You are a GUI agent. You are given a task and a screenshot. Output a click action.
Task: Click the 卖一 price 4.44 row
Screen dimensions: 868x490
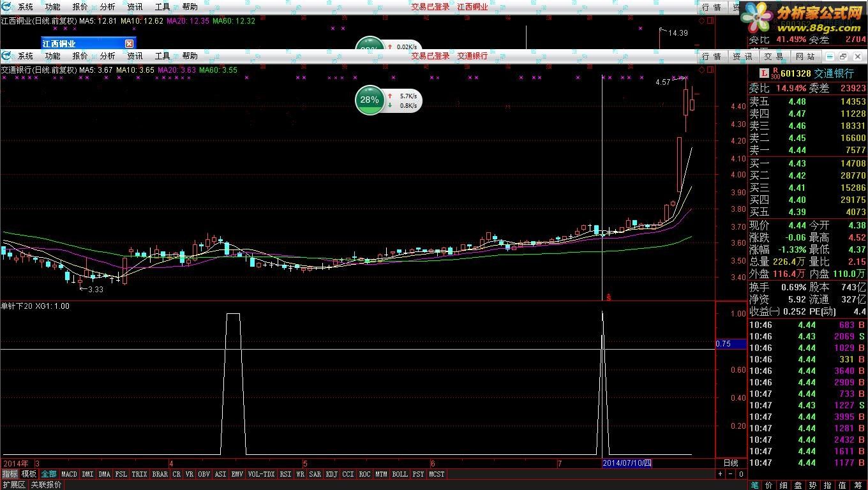coord(807,150)
